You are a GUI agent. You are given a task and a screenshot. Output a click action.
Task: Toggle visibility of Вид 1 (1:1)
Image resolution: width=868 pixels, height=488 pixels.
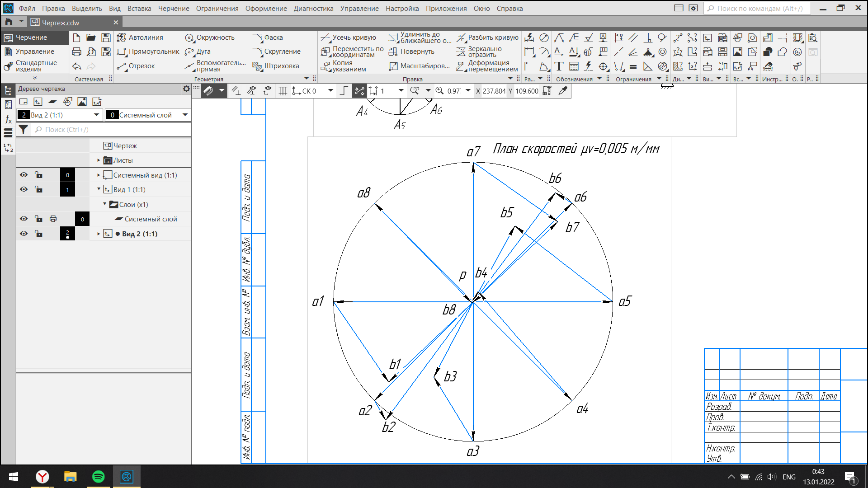[x=24, y=189]
